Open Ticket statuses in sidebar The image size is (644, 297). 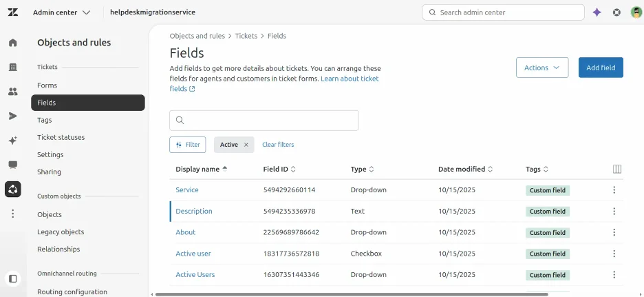point(61,137)
